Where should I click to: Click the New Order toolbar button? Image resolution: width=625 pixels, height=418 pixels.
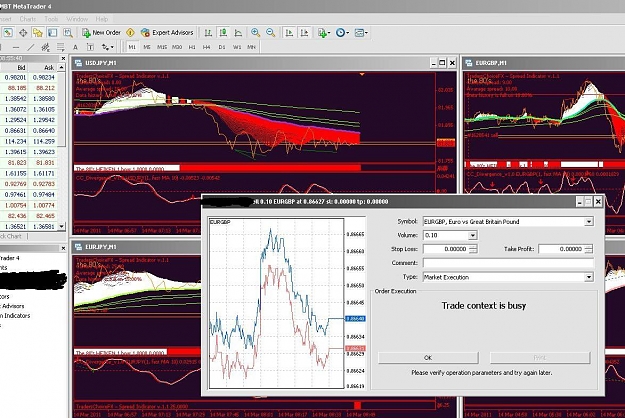click(102, 33)
